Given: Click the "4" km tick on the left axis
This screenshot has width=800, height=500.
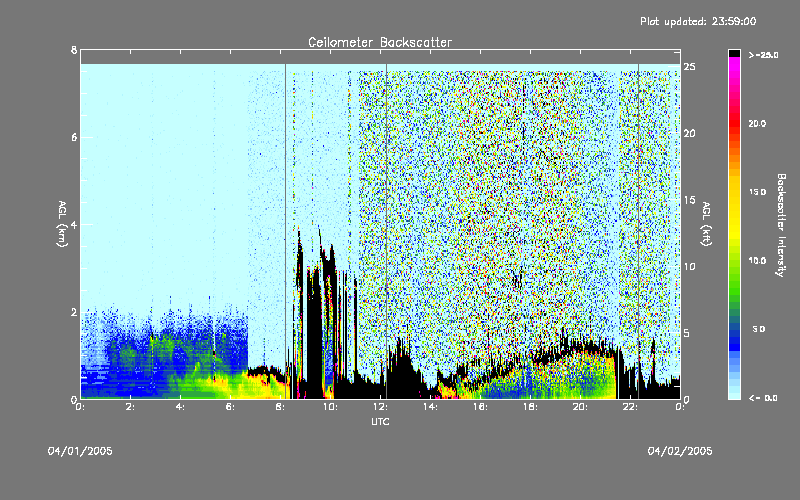Looking at the screenshot, I should click(74, 224).
